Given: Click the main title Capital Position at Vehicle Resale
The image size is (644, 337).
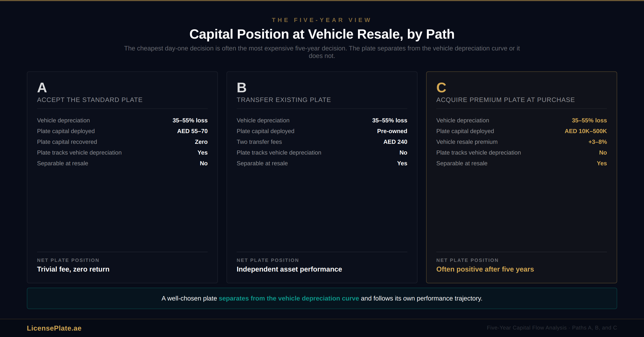Looking at the screenshot, I should (322, 34).
